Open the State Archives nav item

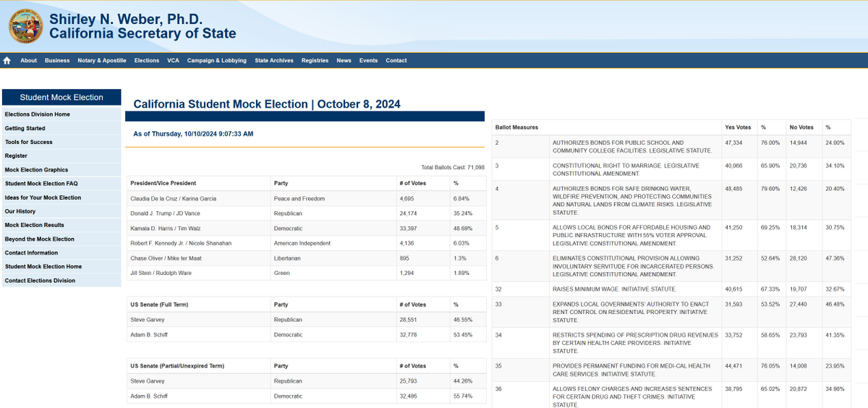[274, 61]
